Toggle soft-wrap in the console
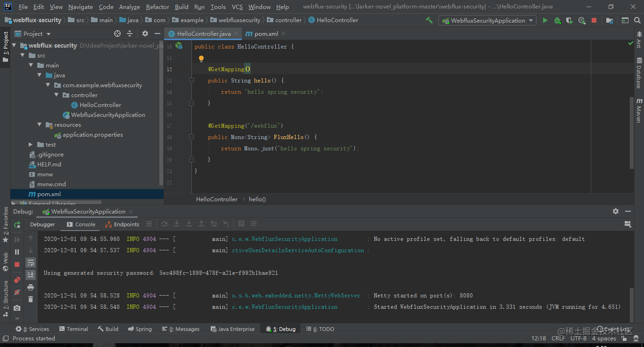Image resolution: width=644 pixels, height=347 pixels. [31, 263]
